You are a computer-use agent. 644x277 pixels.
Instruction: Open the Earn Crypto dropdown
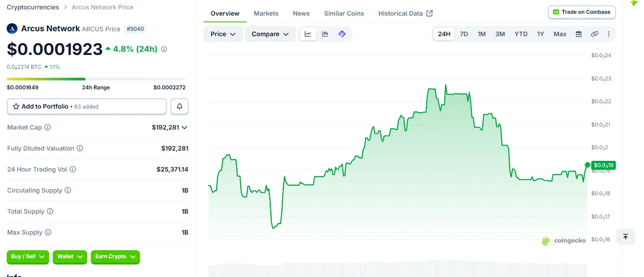pos(115,256)
